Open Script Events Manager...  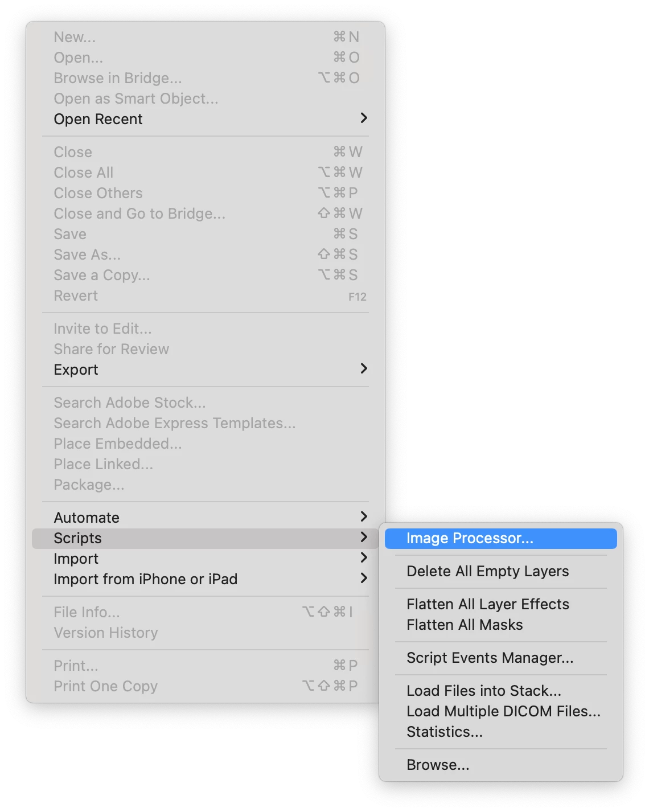point(501,658)
